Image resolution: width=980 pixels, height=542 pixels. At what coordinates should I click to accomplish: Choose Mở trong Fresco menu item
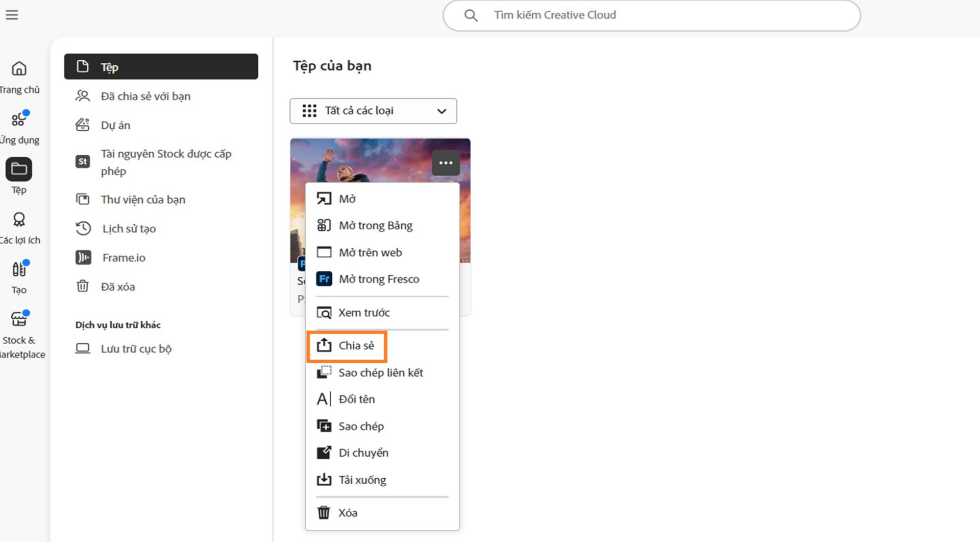pos(382,279)
